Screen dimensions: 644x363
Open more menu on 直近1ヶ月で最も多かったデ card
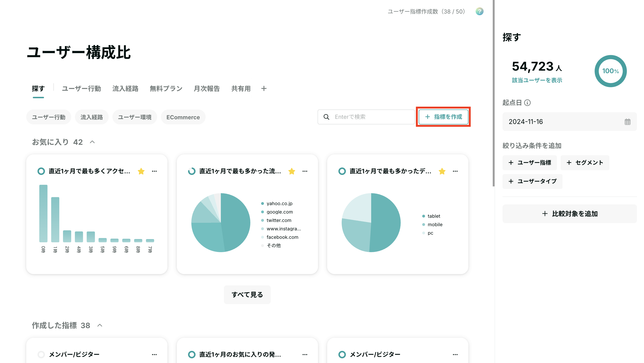pos(455,171)
